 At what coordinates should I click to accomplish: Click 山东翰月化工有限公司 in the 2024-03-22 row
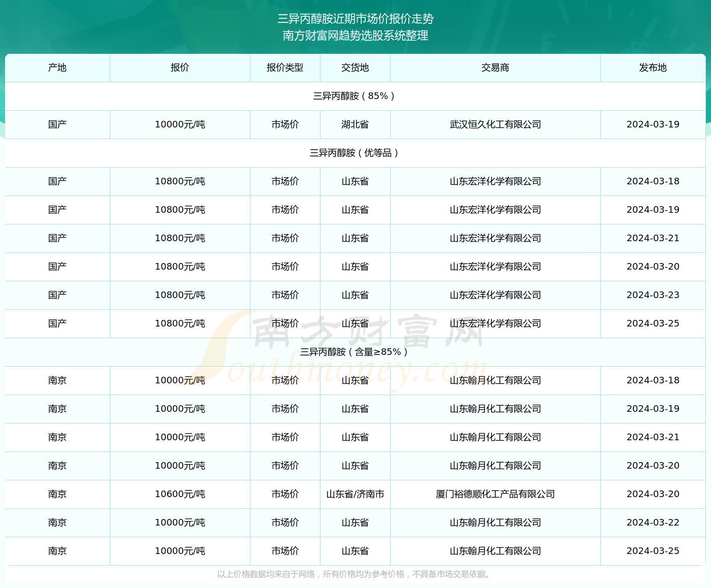[495, 522]
